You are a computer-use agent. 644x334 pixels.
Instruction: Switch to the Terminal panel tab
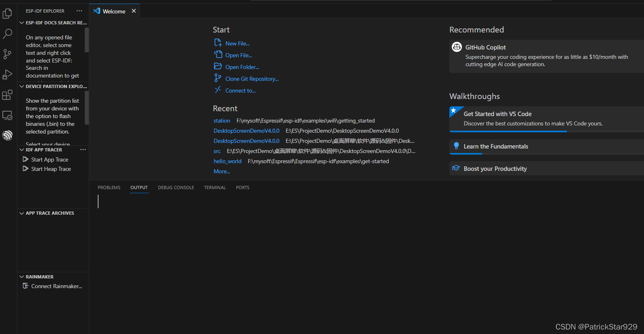pyautogui.click(x=215, y=187)
